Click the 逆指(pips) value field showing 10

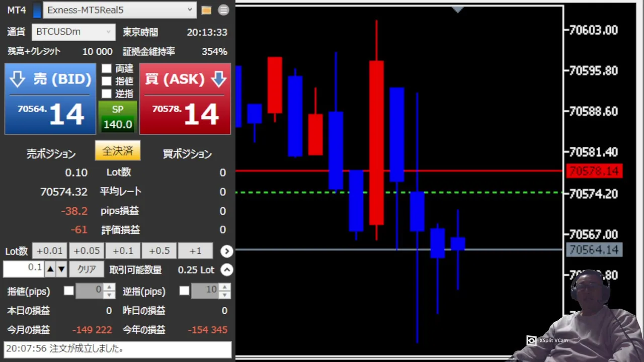click(205, 291)
